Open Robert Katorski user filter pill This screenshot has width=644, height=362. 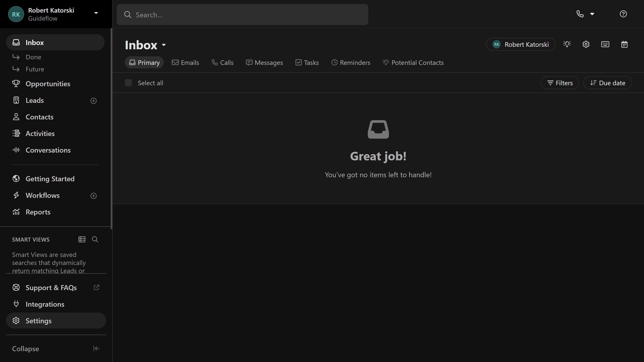coord(520,44)
